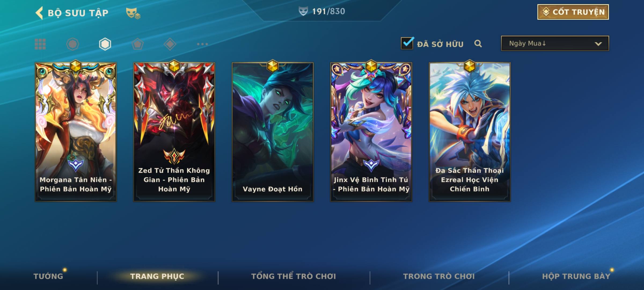The width and height of the screenshot is (644, 290).
Task: Open the Trong Trò Chơi tab
Action: tap(439, 276)
